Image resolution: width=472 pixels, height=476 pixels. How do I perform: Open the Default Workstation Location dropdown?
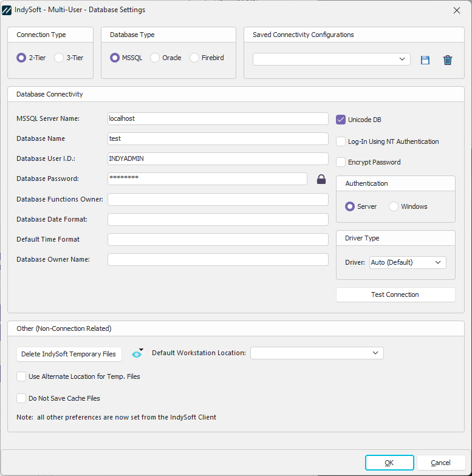tap(316, 353)
